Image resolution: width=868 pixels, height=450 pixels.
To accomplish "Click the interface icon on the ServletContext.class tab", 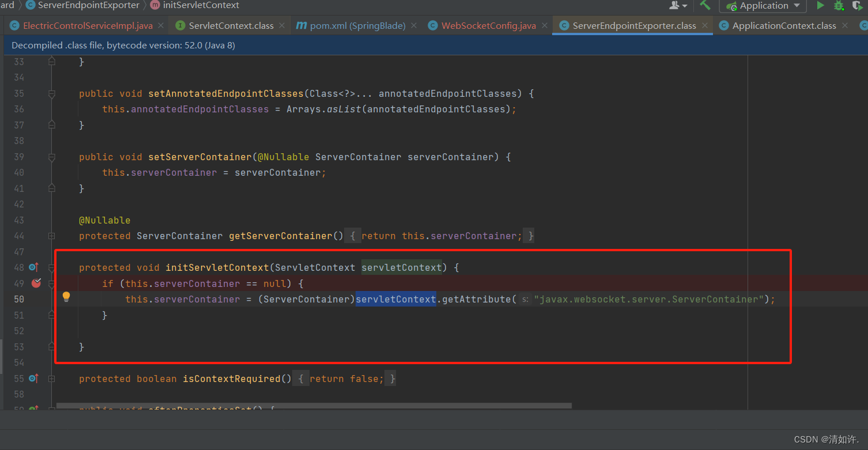I will point(180,26).
